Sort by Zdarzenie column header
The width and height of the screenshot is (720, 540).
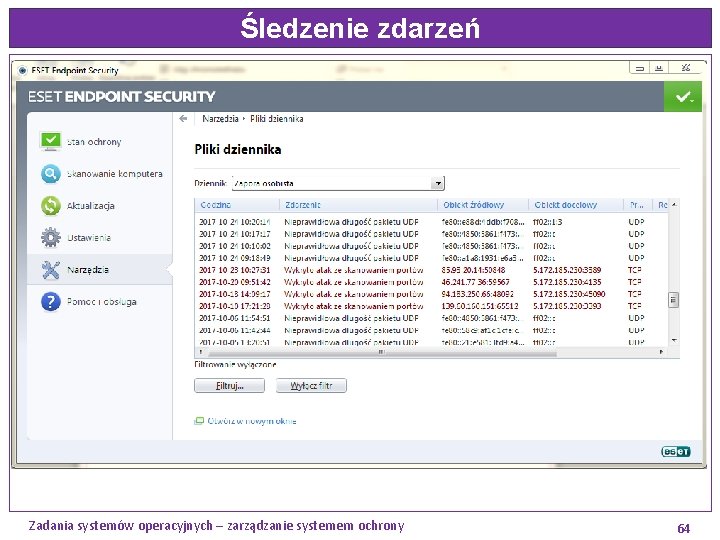pos(358,205)
